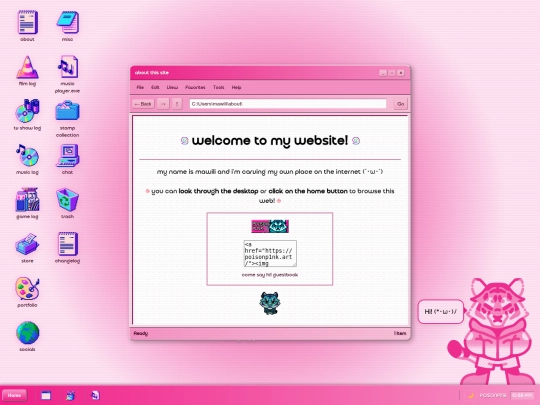Screen dimensions: 540x405
Task: Click the up arrow navigation button
Action: (177, 104)
